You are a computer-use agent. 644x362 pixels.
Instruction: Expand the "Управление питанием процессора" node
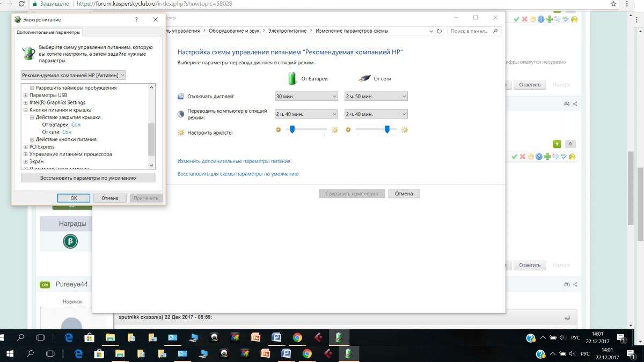pos(26,154)
